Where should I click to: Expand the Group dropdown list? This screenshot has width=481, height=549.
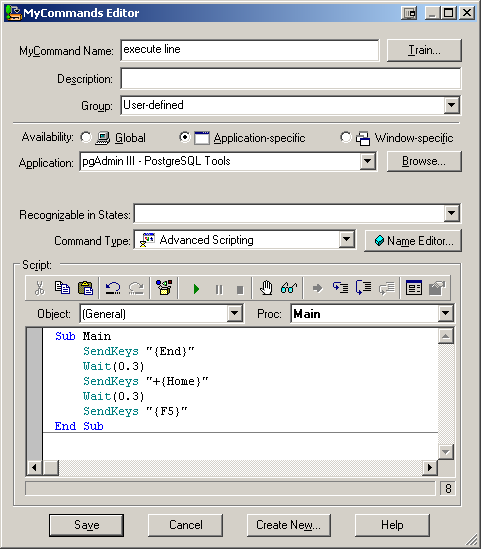pyautogui.click(x=452, y=105)
